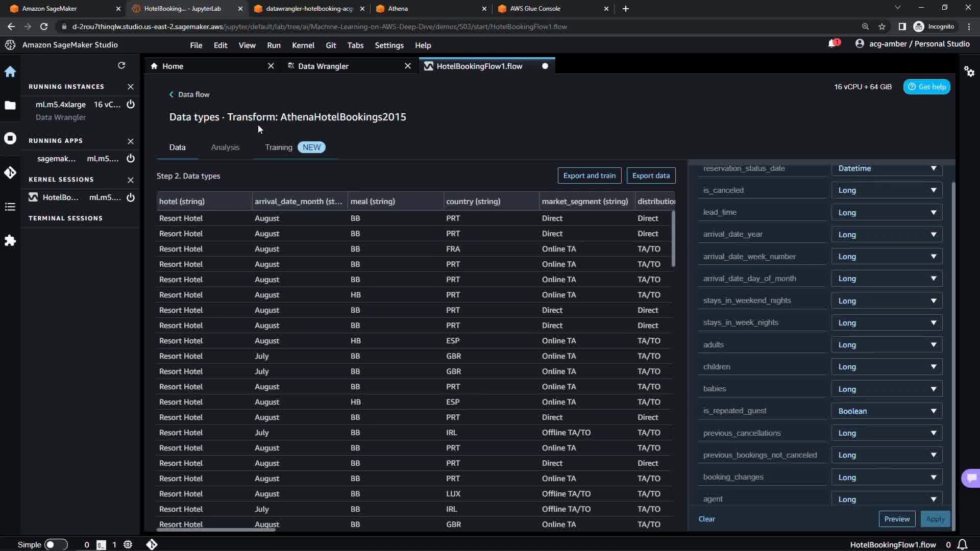Open the is_repeated_guest Boolean type dropdown
The width and height of the screenshot is (980, 551).
[x=886, y=411]
